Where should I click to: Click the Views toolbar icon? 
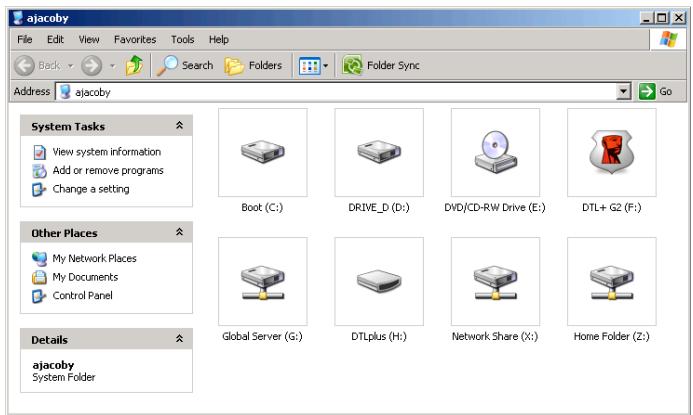click(x=309, y=66)
